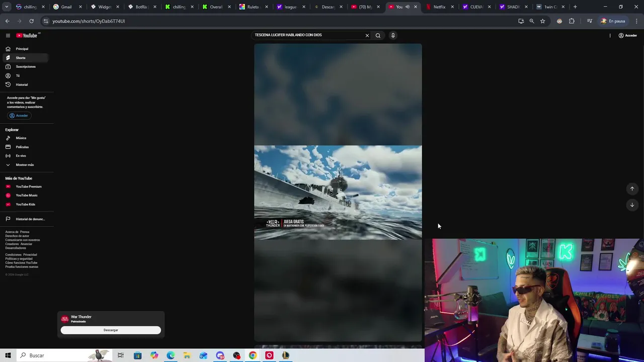Open a new browser tab
The image size is (644, 362).
575,7
